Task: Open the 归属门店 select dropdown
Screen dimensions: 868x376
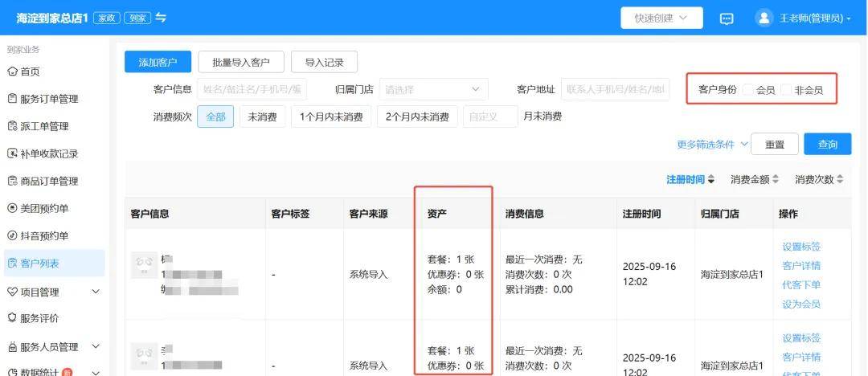Action: (x=433, y=90)
